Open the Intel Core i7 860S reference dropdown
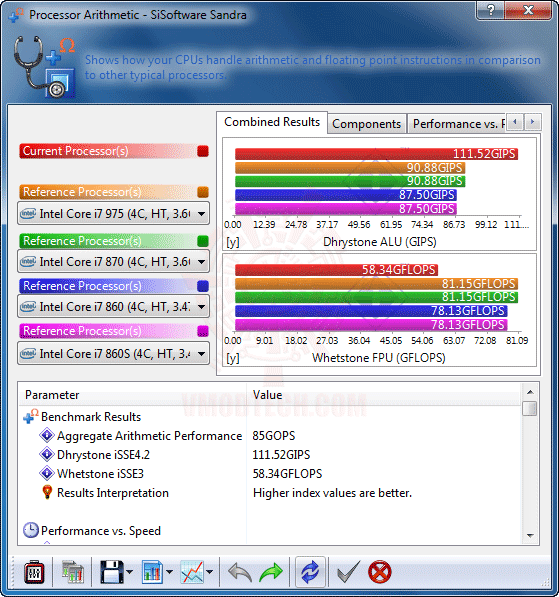Image resolution: width=559 pixels, height=597 pixels. point(113,354)
